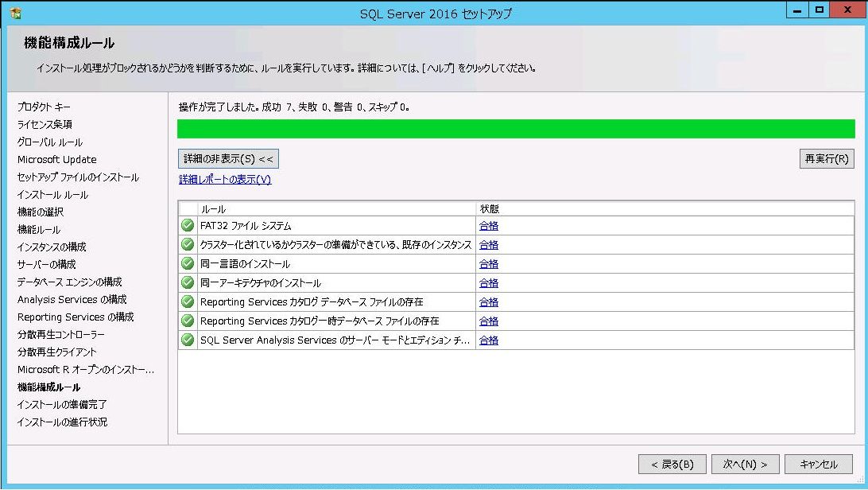
Task: Select Reporting Services の構成 step
Action: click(x=76, y=317)
